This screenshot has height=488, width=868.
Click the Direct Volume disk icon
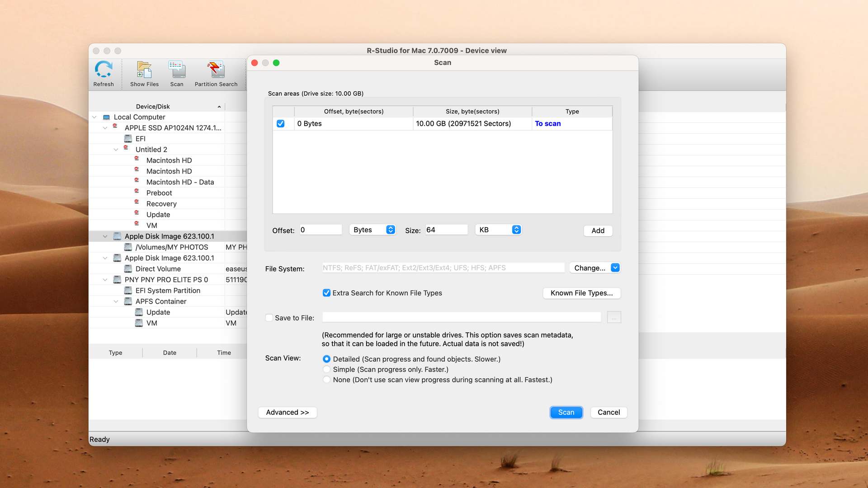tap(128, 269)
